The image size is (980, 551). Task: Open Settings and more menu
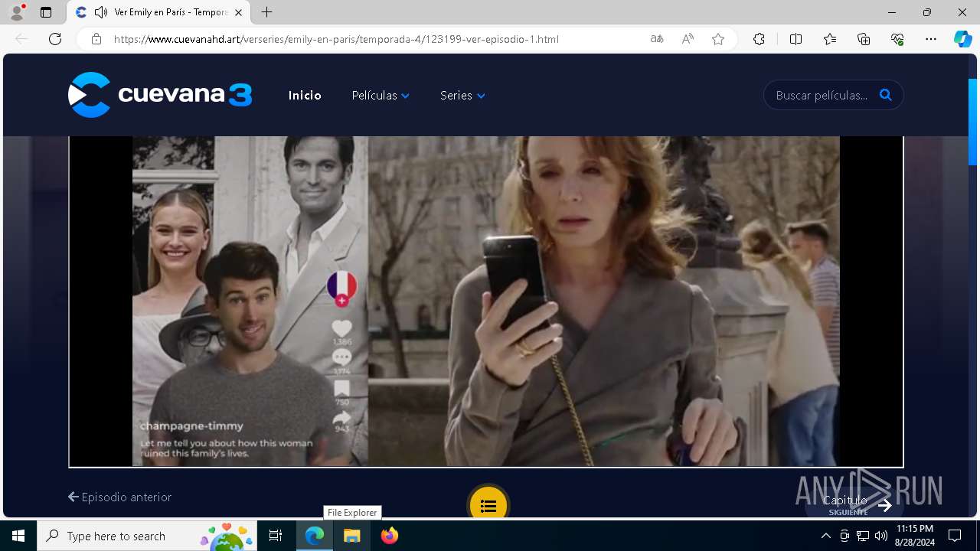point(931,39)
